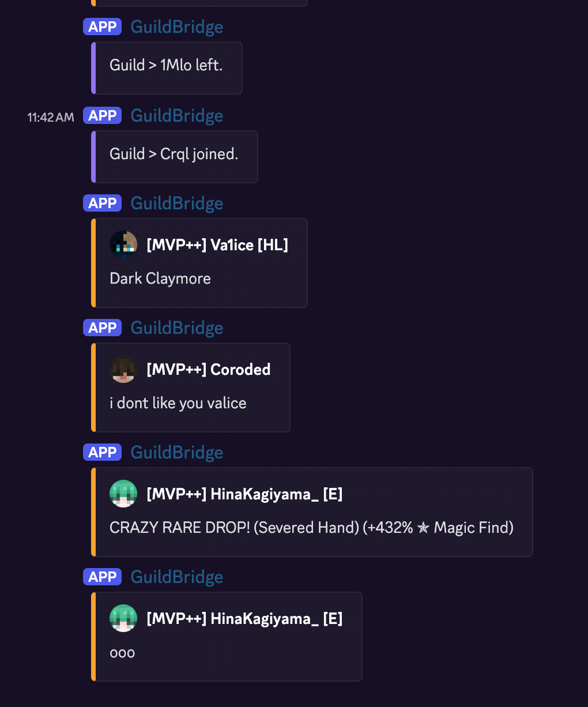Open GuildBridge profile above "Crql joined" message

[177, 116]
